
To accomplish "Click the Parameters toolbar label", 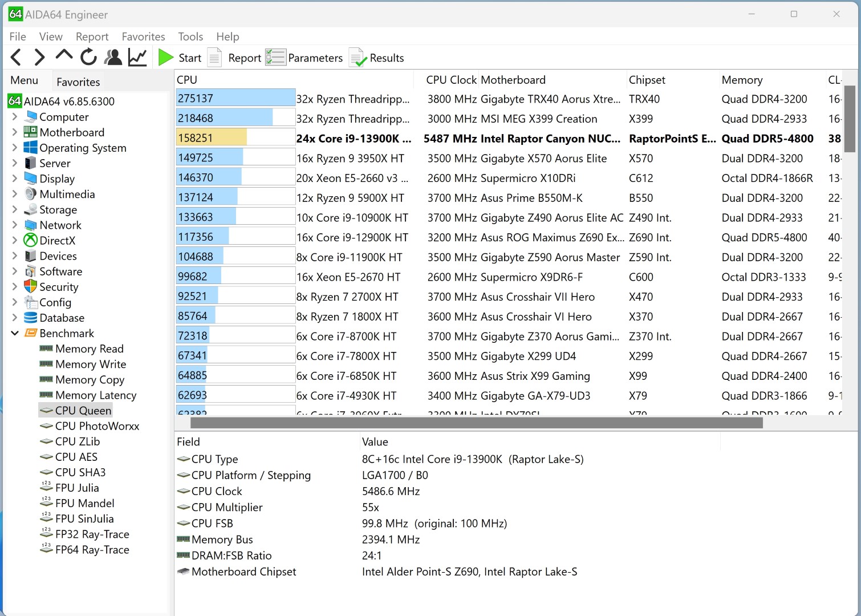I will (x=315, y=58).
